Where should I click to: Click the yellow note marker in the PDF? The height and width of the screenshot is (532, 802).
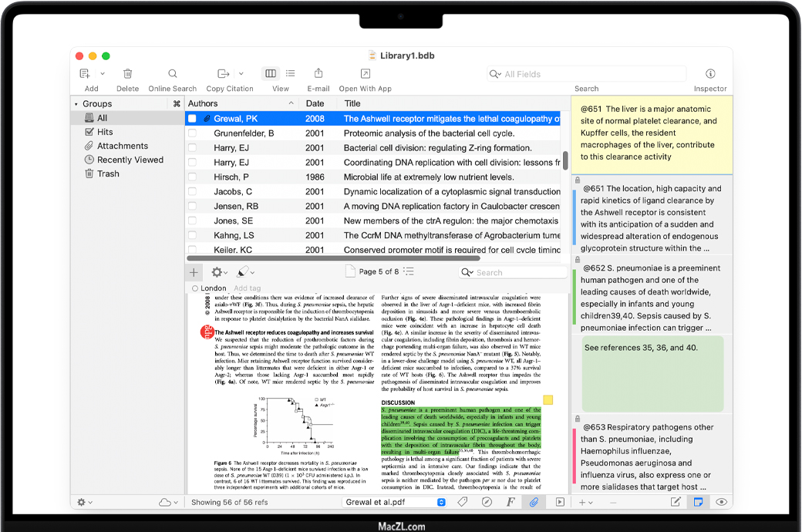point(548,400)
